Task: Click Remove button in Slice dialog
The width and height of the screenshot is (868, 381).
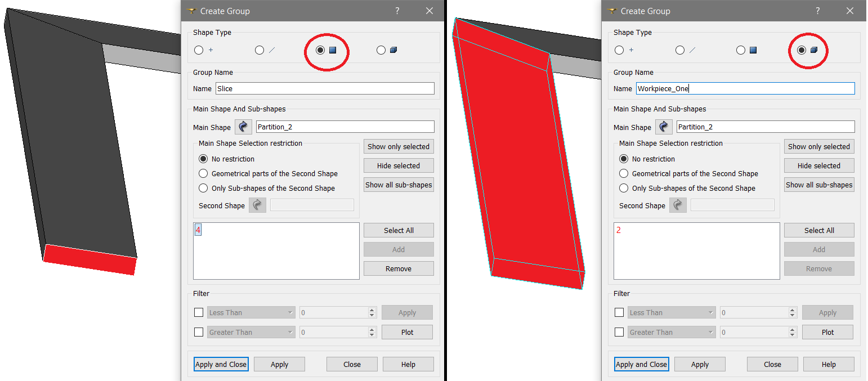Action: (399, 268)
